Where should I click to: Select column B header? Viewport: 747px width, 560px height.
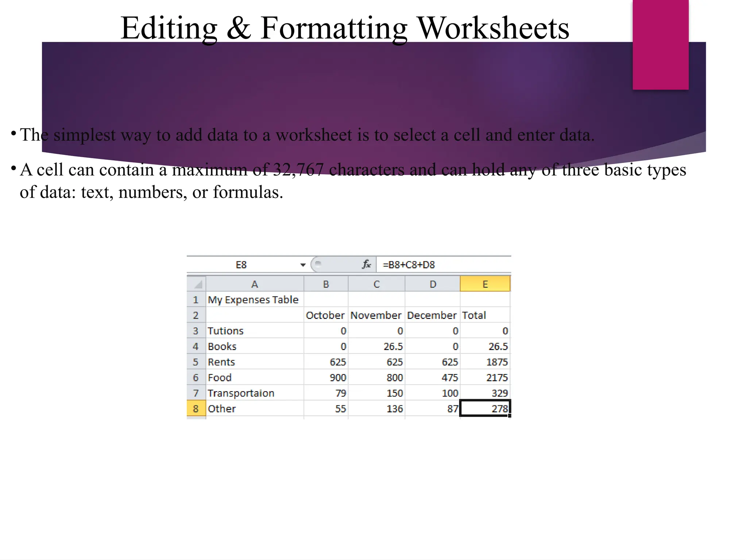(326, 284)
